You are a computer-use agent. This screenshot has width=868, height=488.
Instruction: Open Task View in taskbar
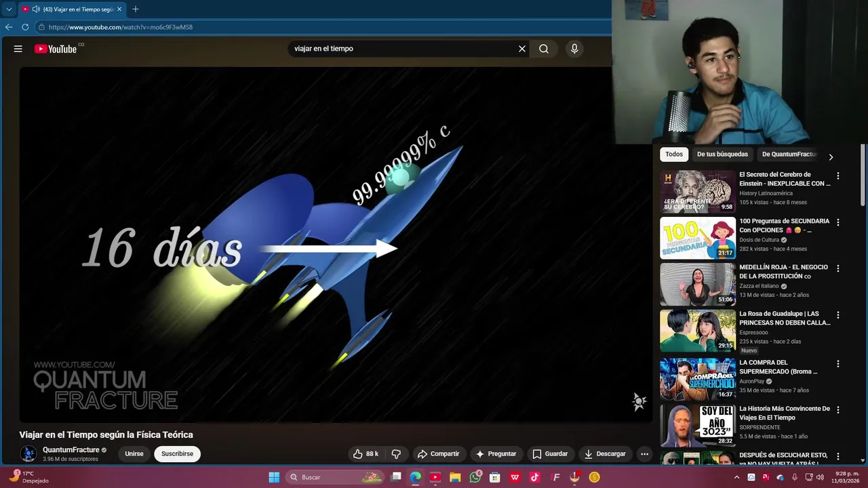396,477
